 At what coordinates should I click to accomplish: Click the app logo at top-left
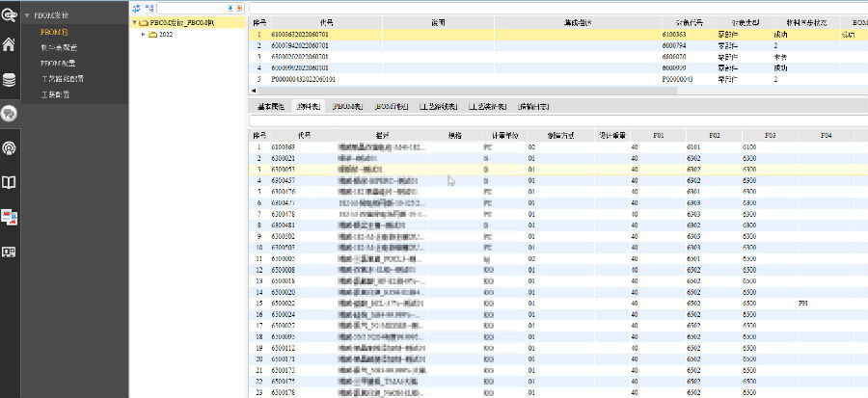9,13
